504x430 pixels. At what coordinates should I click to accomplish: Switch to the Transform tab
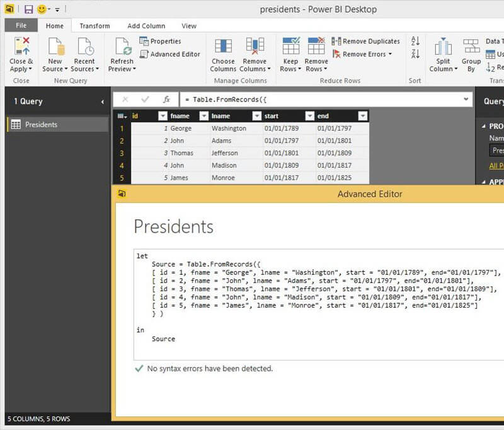coord(95,26)
